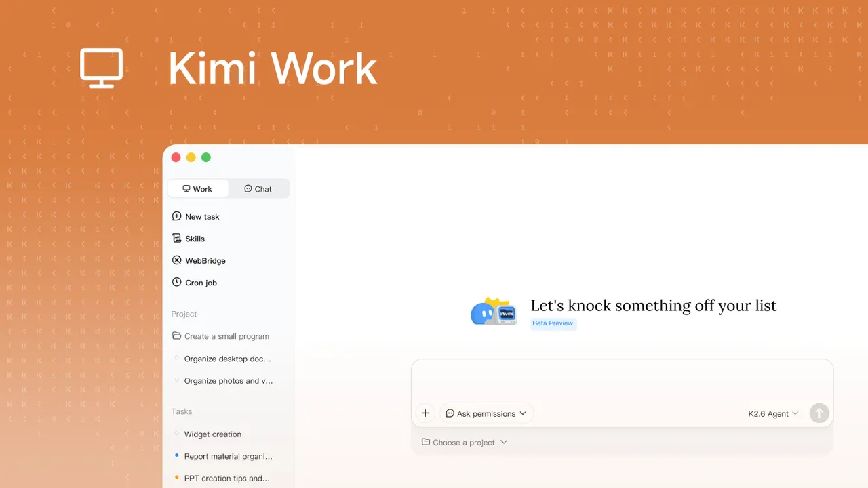Image resolution: width=868 pixels, height=488 pixels.
Task: Click the plus attachment button in the prompt box
Action: (425, 413)
